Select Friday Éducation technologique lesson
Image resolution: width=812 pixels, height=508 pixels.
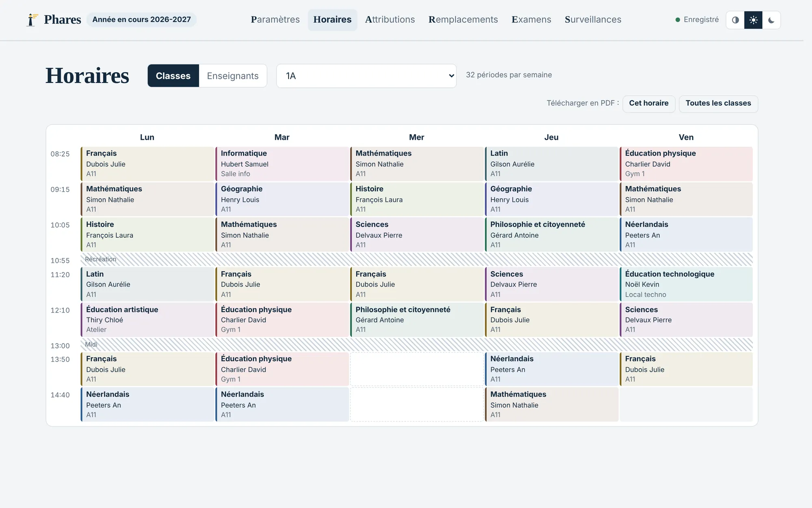click(x=686, y=284)
